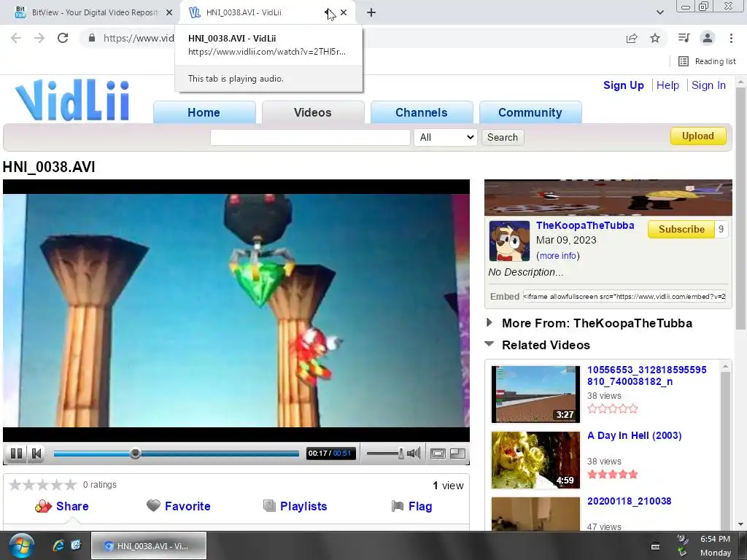Open the Home tab
Viewport: 747px width, 560px height.
click(x=204, y=112)
